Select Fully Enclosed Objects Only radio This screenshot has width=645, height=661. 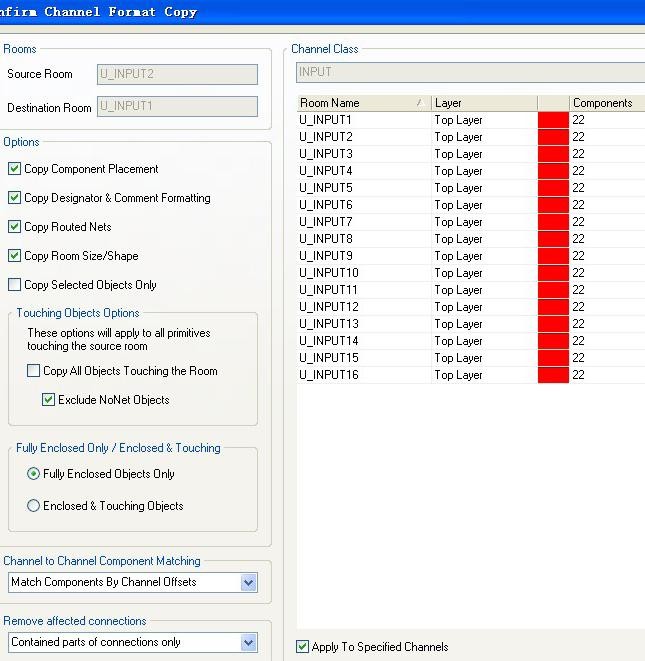tap(34, 474)
